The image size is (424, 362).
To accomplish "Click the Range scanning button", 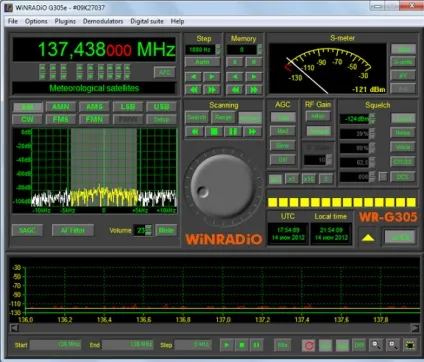I will coord(223,117).
